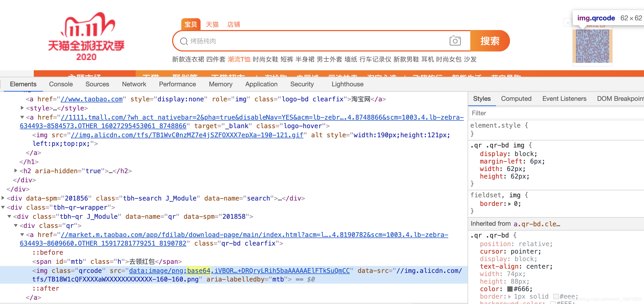Viewport: 644px width, 304px height.
Task: Open the data:image/png base64 src link
Action: tap(239, 271)
